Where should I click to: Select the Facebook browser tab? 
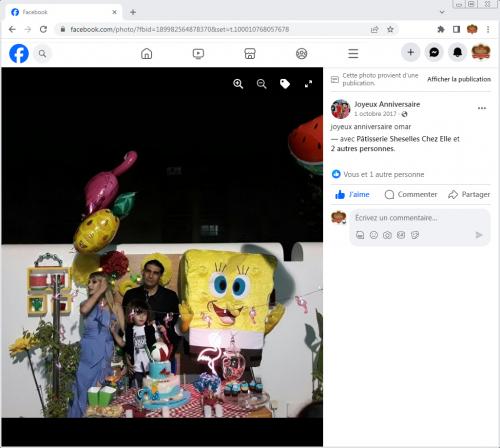pyautogui.click(x=63, y=12)
